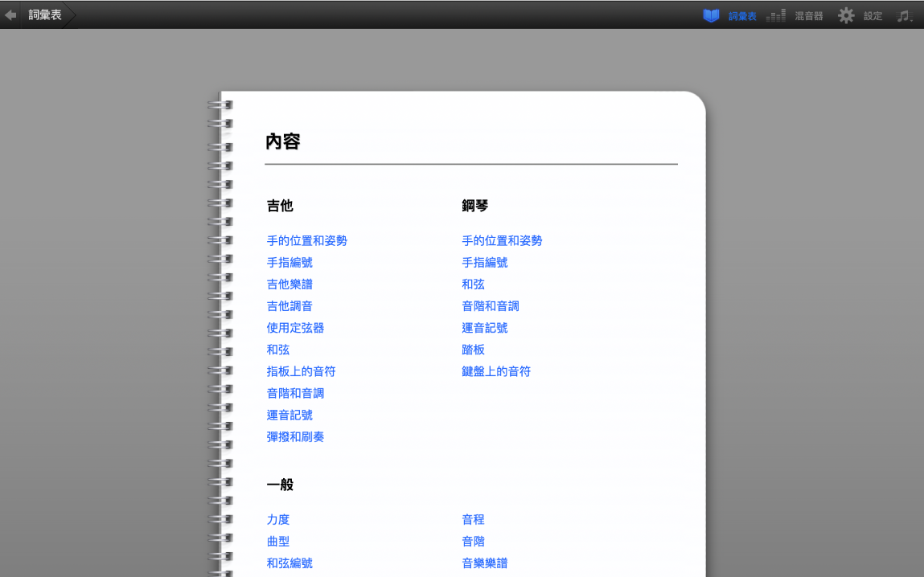Select the 詞彙表 tab label
Screen dimensions: 924x577
point(741,15)
